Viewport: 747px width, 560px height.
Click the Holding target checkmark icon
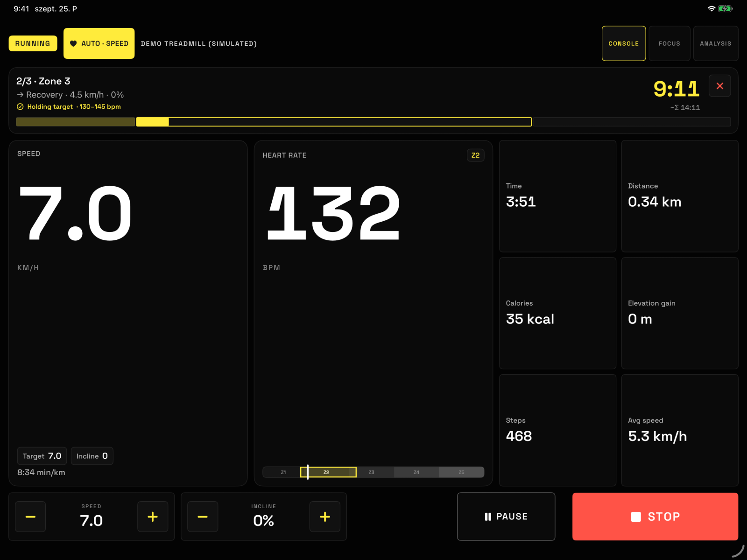(x=20, y=107)
